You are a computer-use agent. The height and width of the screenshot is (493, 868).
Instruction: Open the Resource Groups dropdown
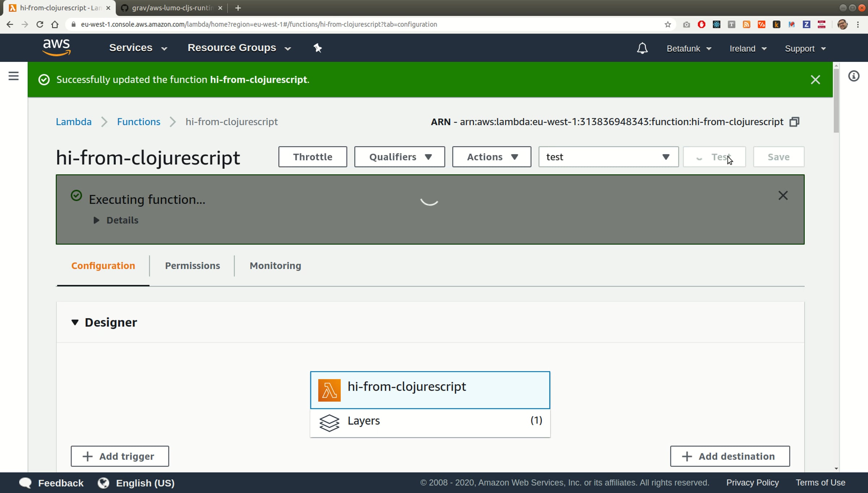[x=239, y=48]
